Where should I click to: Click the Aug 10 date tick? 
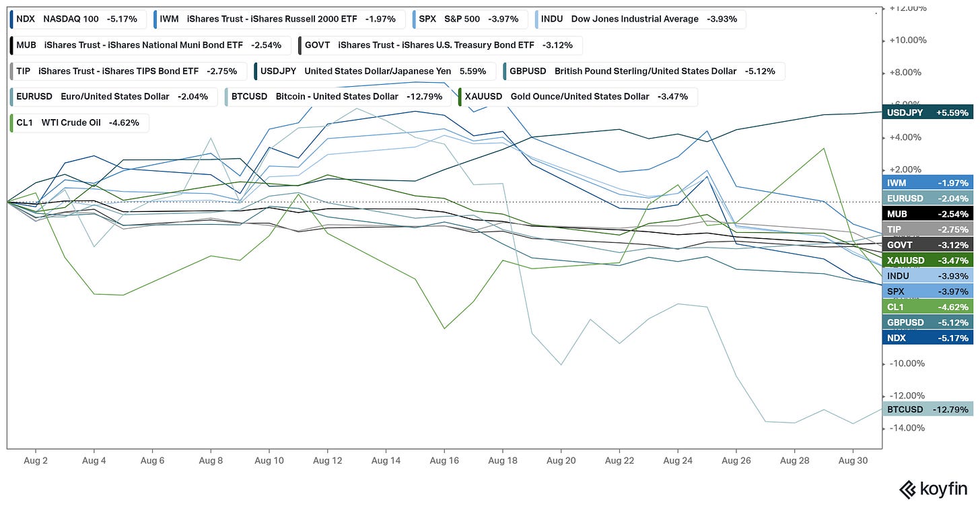(x=269, y=460)
